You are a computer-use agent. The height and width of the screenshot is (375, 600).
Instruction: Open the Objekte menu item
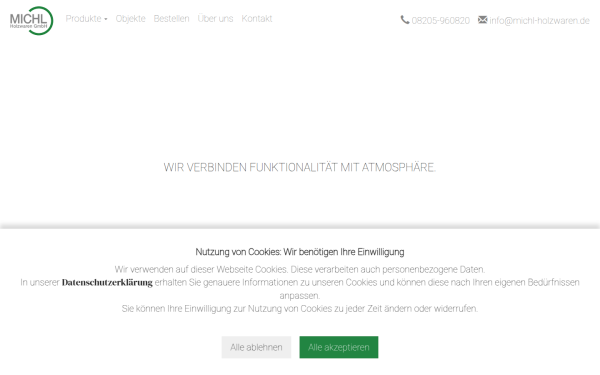pyautogui.click(x=130, y=18)
